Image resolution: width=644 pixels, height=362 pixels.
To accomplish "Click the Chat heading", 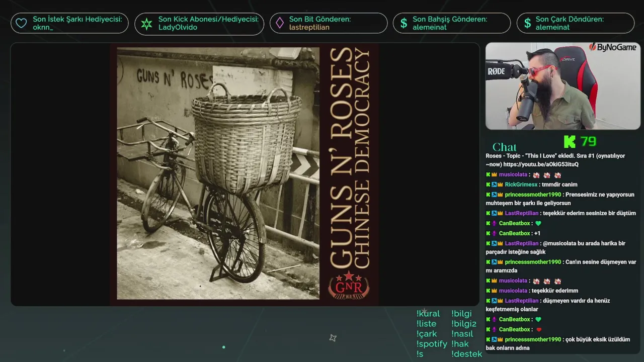I will click(505, 147).
